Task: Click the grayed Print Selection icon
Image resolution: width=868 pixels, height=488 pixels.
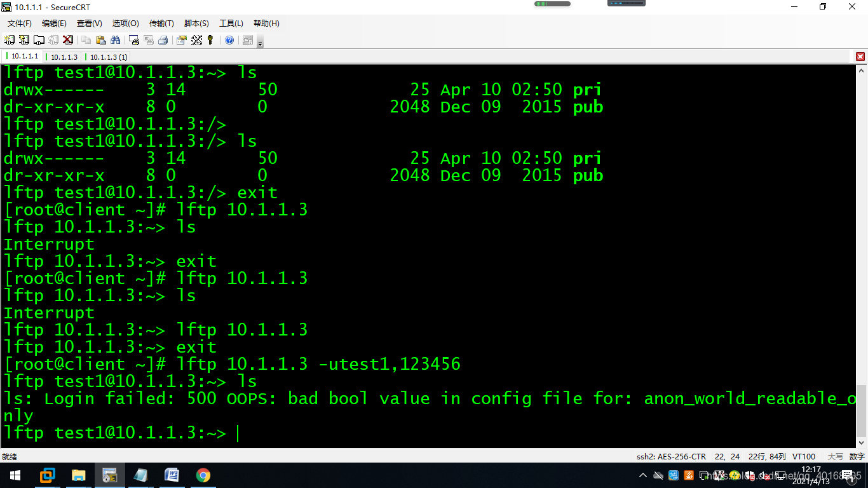Action: 149,40
